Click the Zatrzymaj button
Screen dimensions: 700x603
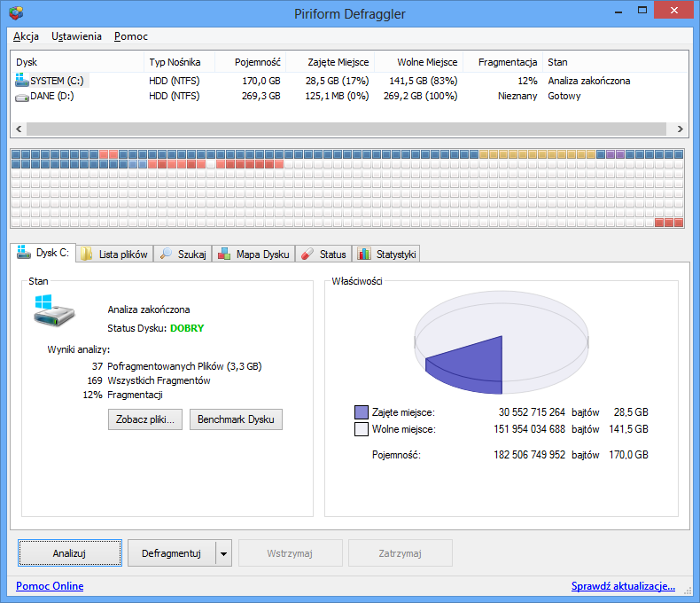400,553
